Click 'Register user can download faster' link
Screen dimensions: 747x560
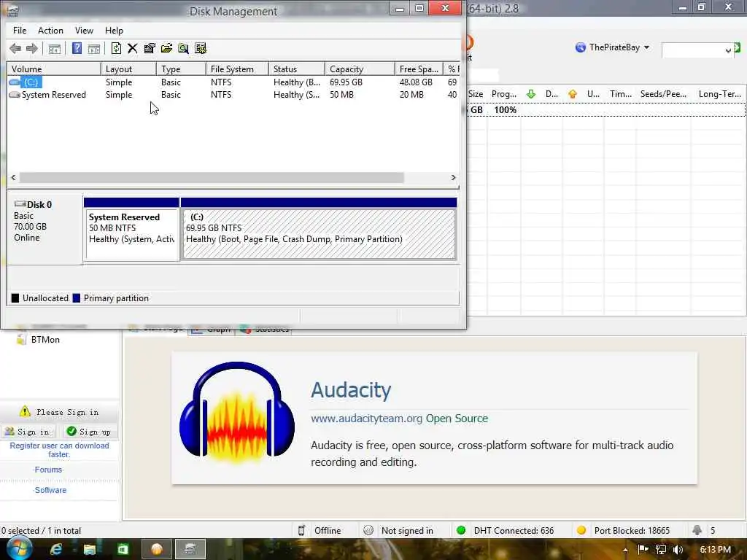[60, 450]
